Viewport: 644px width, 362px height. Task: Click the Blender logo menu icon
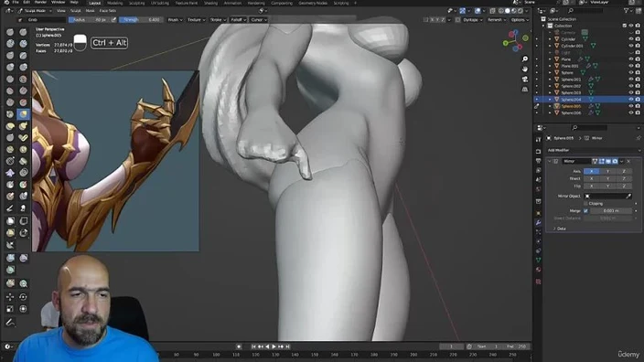coord(5,3)
